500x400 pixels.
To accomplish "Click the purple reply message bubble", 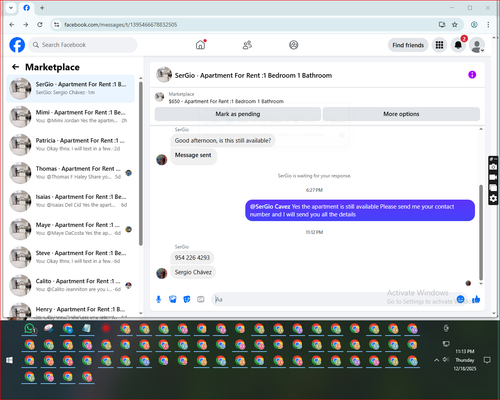I will [360, 210].
